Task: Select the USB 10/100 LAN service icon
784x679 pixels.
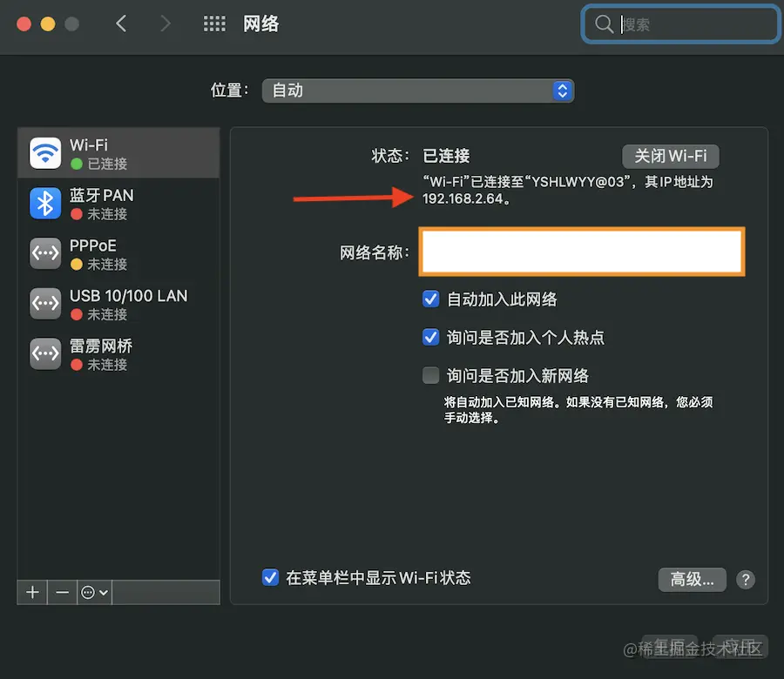Action: (44, 304)
